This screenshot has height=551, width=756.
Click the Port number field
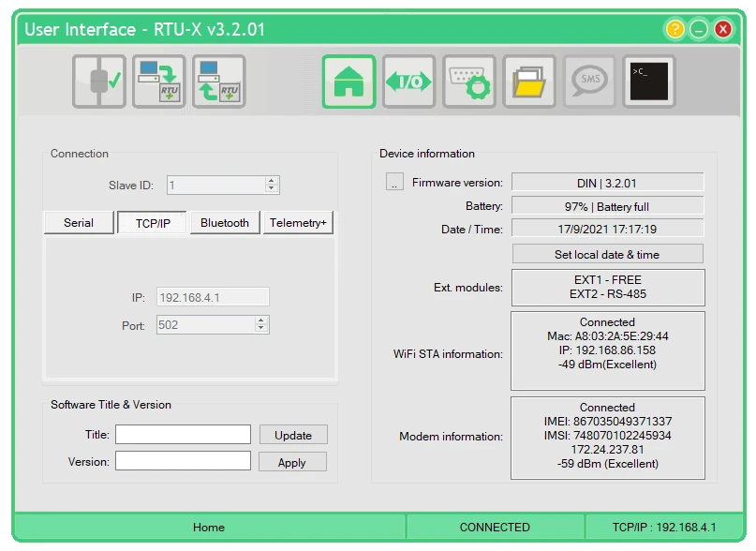point(213,325)
